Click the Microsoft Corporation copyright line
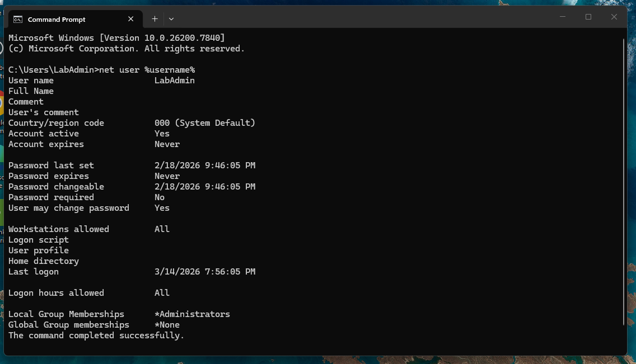 point(127,49)
